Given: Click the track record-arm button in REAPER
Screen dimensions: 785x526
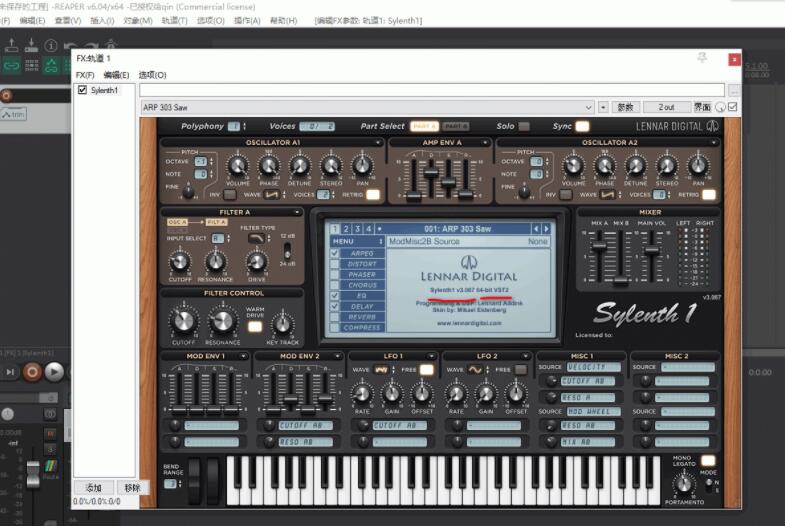Looking at the screenshot, I should 6,95.
